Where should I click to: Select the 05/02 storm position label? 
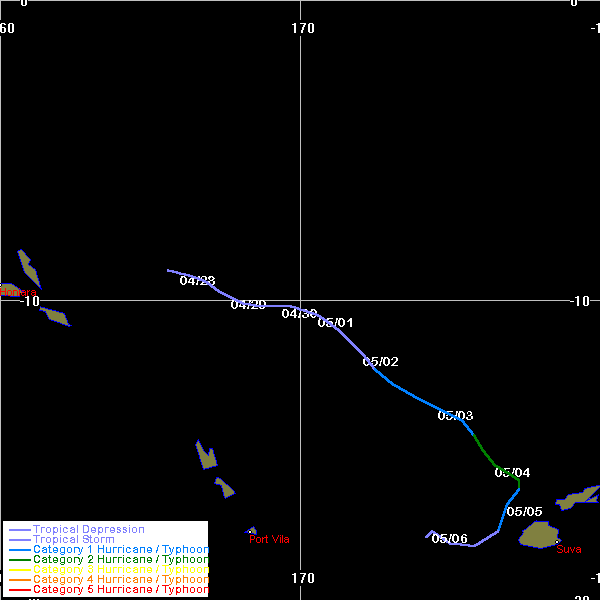(380, 362)
